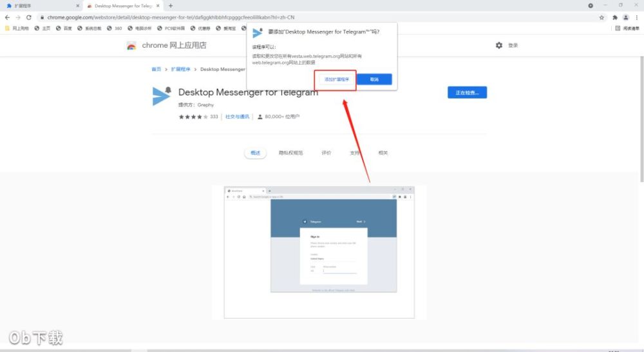Click the padlock site info icon
The image size is (644, 352).
[42, 17]
